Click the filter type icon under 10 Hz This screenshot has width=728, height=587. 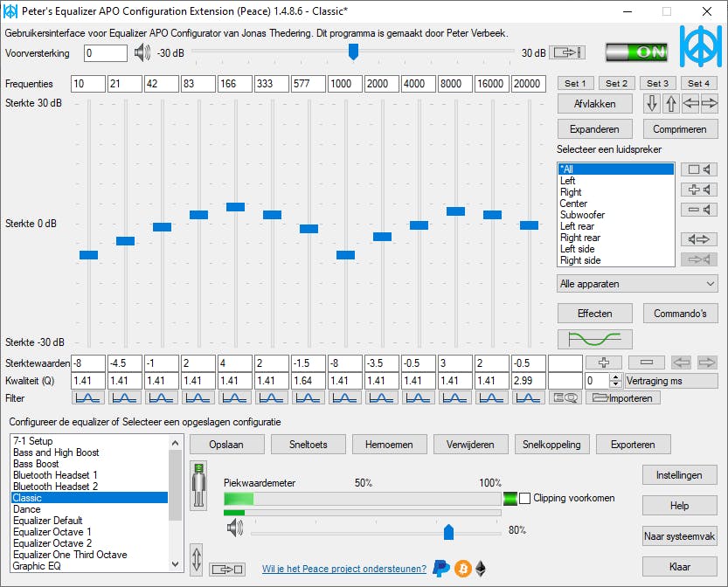(87, 397)
